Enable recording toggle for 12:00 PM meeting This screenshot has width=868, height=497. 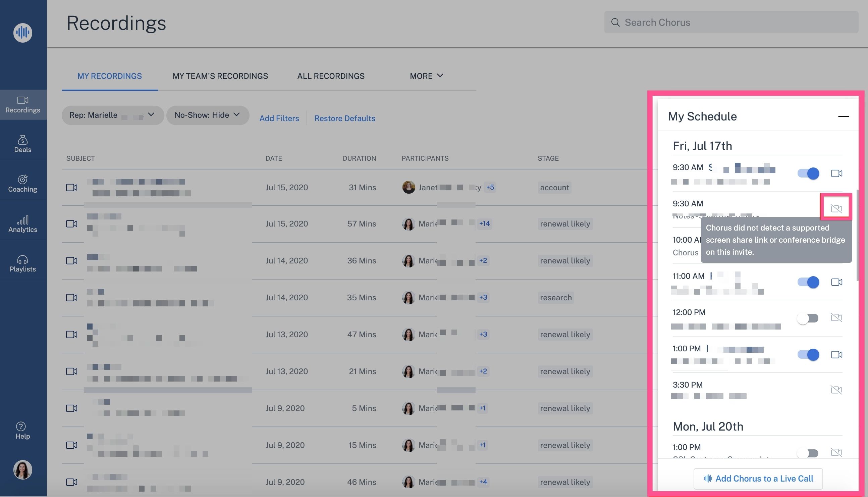tap(808, 318)
